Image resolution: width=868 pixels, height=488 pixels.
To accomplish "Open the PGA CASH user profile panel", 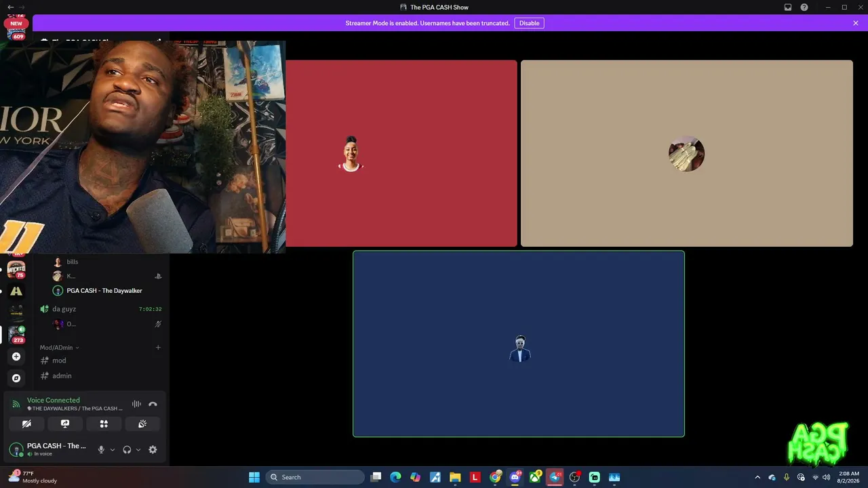I will (47, 449).
